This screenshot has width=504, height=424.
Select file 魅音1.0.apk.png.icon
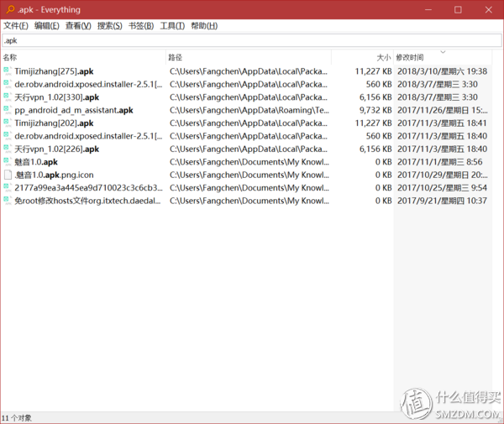coord(54,175)
